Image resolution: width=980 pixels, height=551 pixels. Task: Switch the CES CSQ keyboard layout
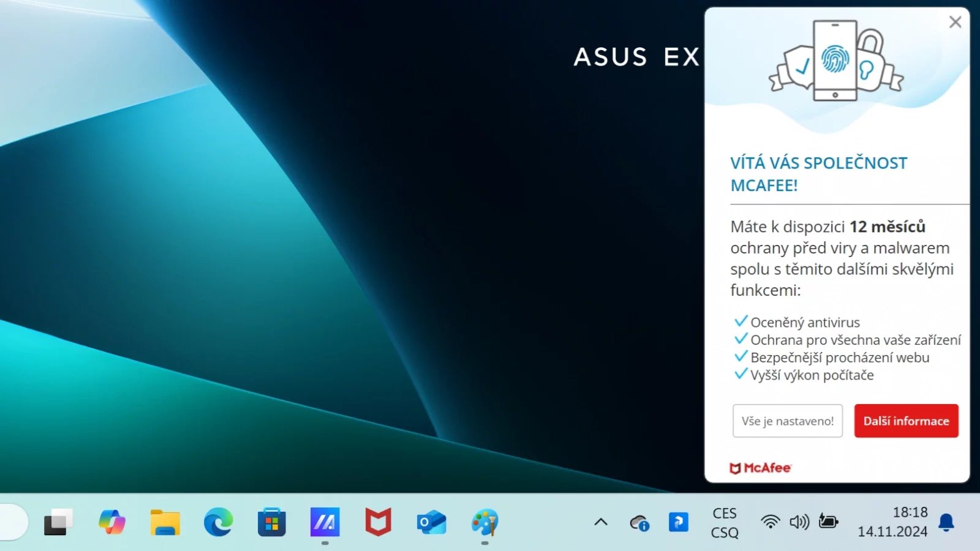click(725, 523)
